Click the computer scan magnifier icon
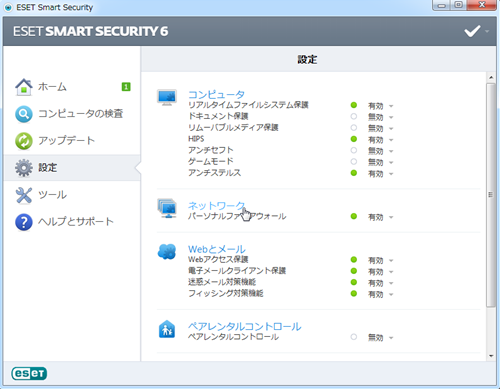 (x=24, y=114)
